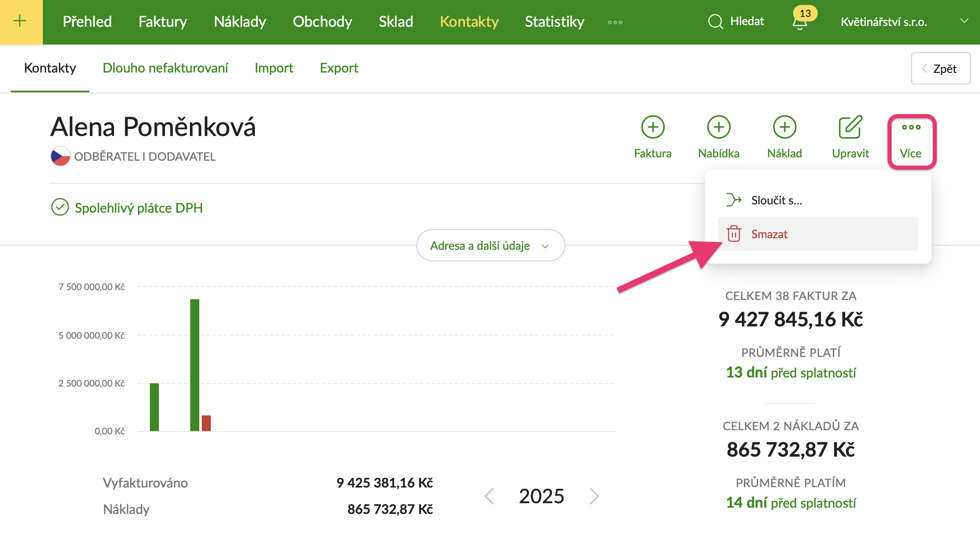Image resolution: width=980 pixels, height=544 pixels.
Task: Click the Hledat search icon
Action: [x=716, y=22]
